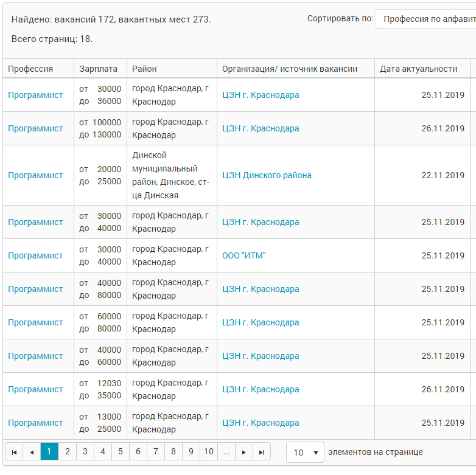The height and width of the screenshot is (475, 476).
Task: Open ЦЗН г. Краснодара link in first row
Action: 261,95
